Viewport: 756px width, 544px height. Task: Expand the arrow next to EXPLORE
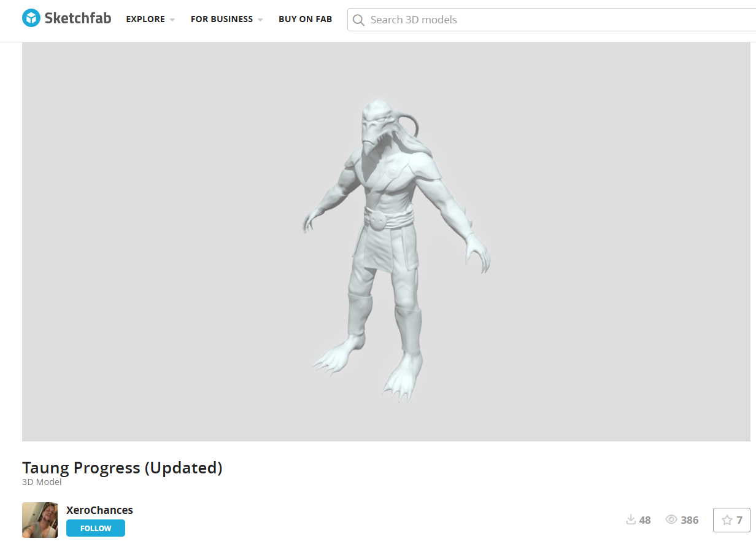172,20
